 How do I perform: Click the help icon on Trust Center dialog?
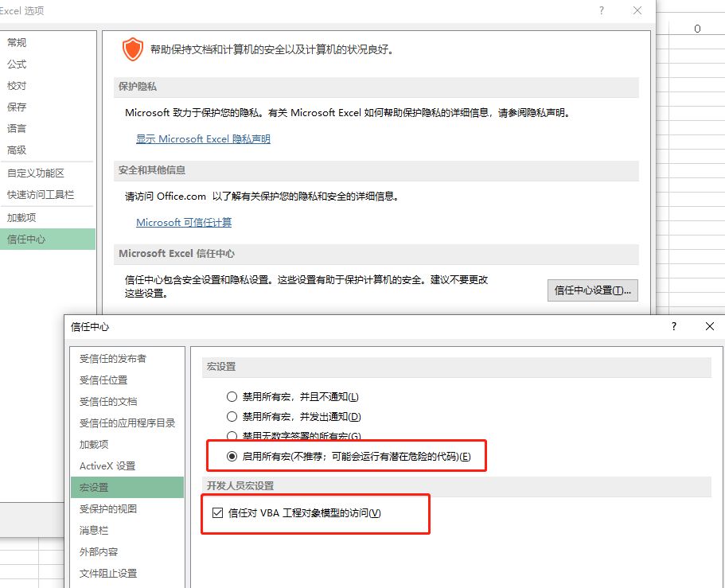click(x=673, y=326)
